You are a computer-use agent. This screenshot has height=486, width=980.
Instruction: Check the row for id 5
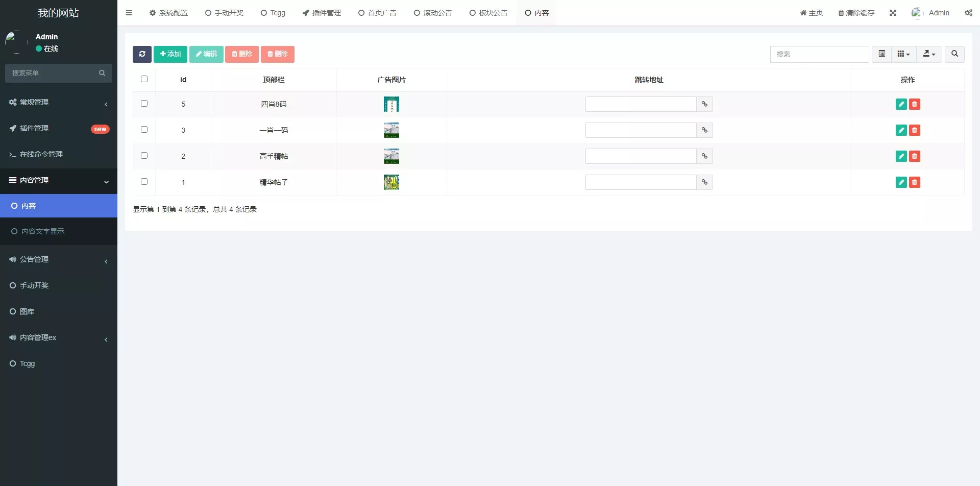coord(144,103)
